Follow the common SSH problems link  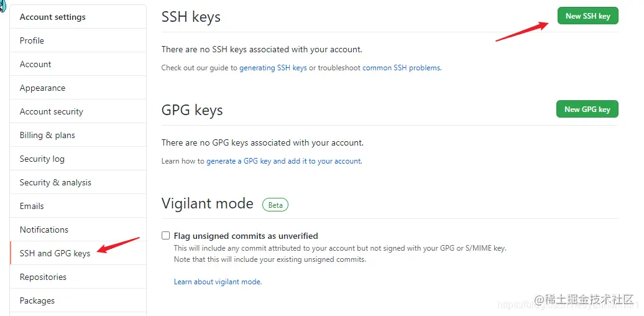[x=402, y=68]
